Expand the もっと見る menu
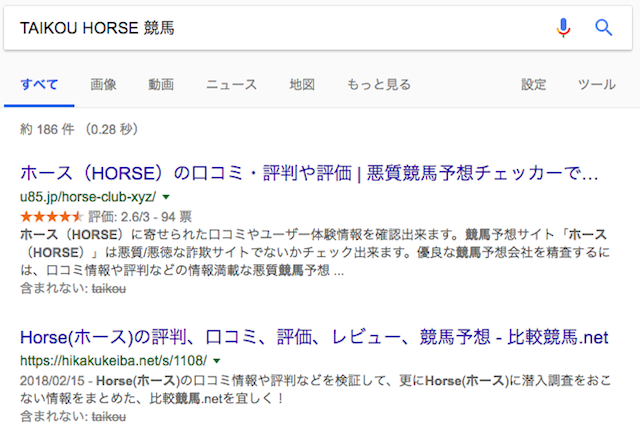640x437 pixels. click(x=379, y=84)
